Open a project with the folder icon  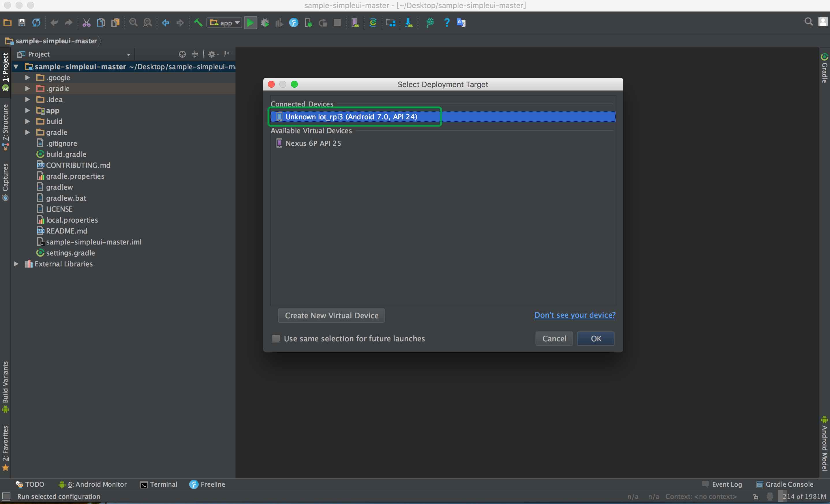(x=8, y=22)
